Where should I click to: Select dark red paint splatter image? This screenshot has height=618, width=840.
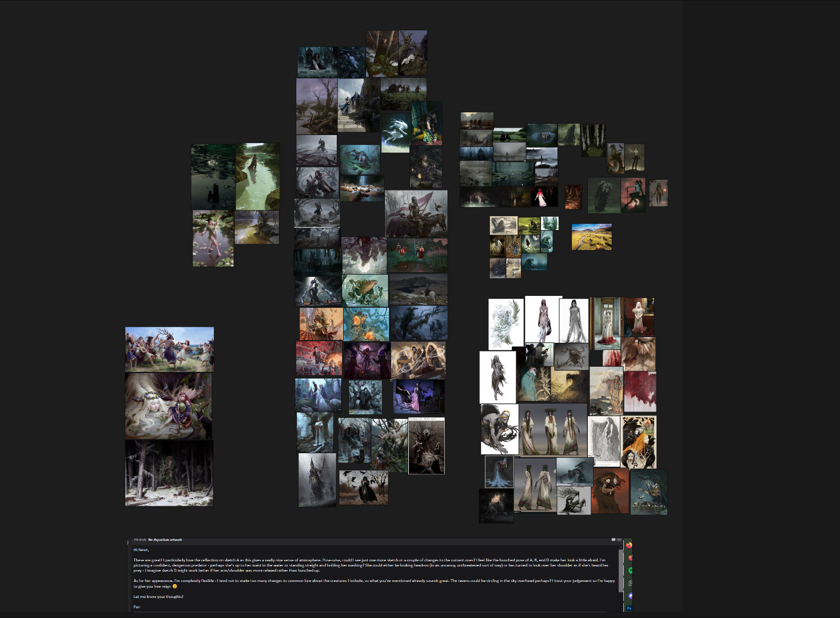[x=640, y=392]
